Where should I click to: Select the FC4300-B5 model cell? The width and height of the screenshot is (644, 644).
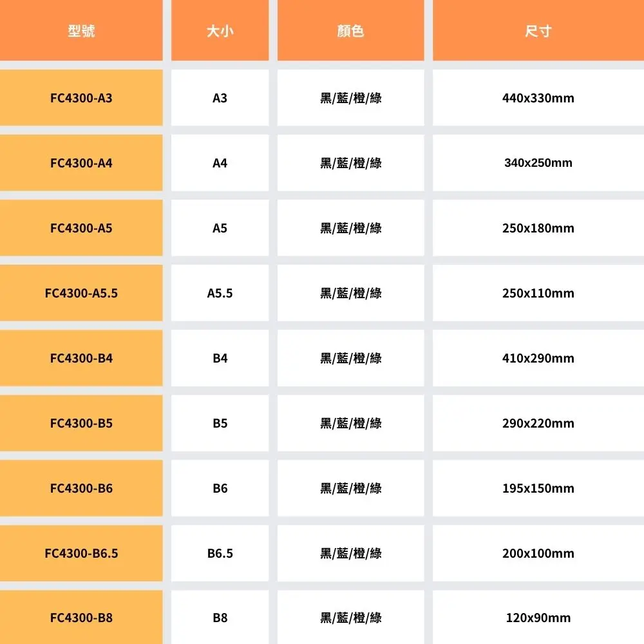click(81, 423)
